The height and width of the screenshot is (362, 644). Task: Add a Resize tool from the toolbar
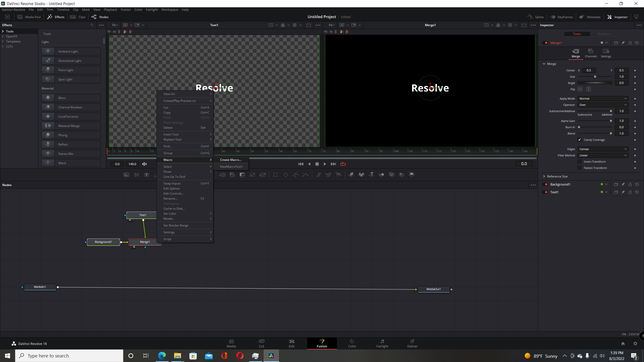click(x=253, y=175)
